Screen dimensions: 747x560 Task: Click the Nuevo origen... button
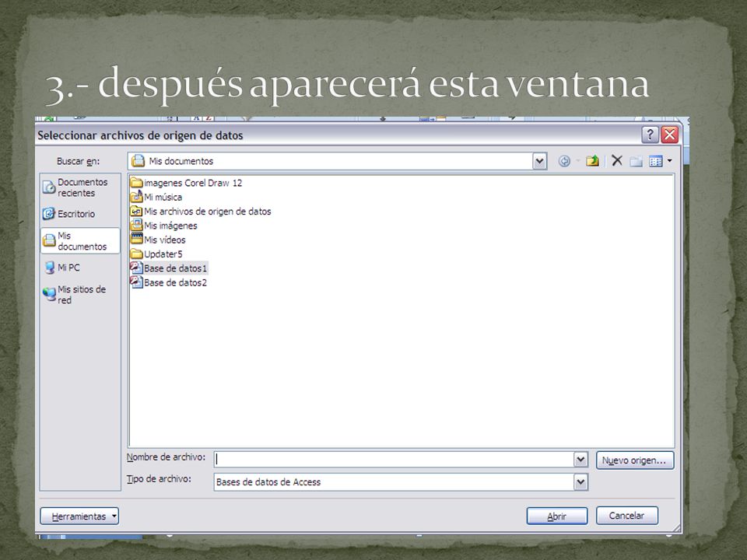point(635,460)
